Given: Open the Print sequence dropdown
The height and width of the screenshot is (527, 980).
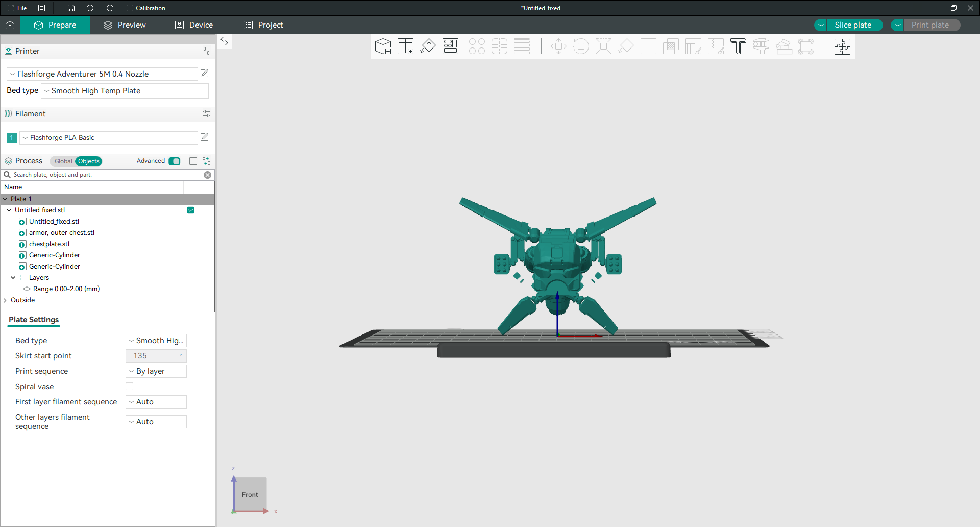Looking at the screenshot, I should (156, 371).
